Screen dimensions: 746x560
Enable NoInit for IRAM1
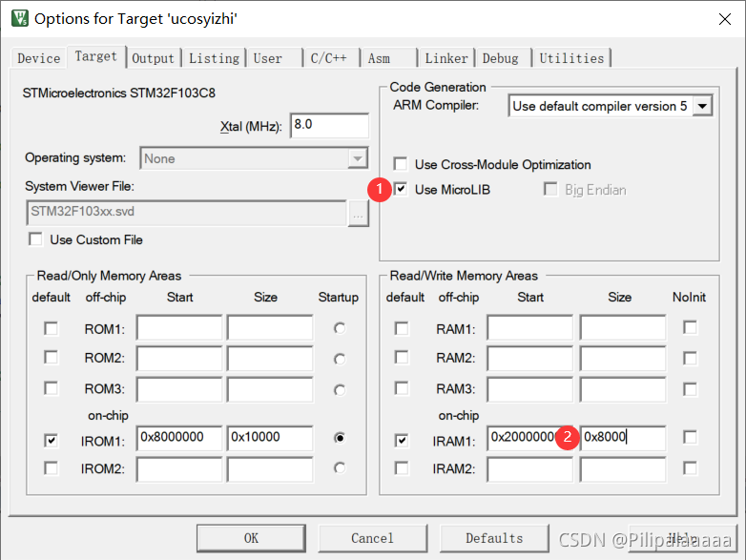tap(690, 437)
